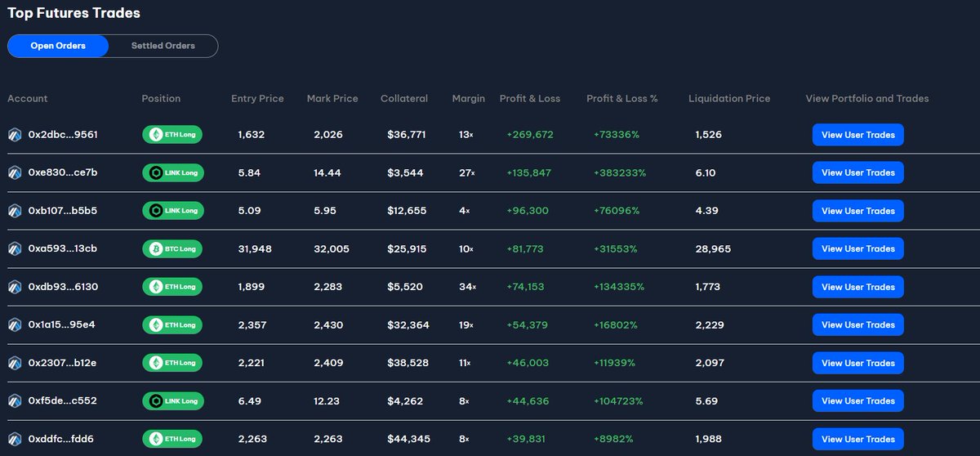Click LINK Long badge in 0xe830...ce7b row
980x456 pixels.
click(x=172, y=172)
